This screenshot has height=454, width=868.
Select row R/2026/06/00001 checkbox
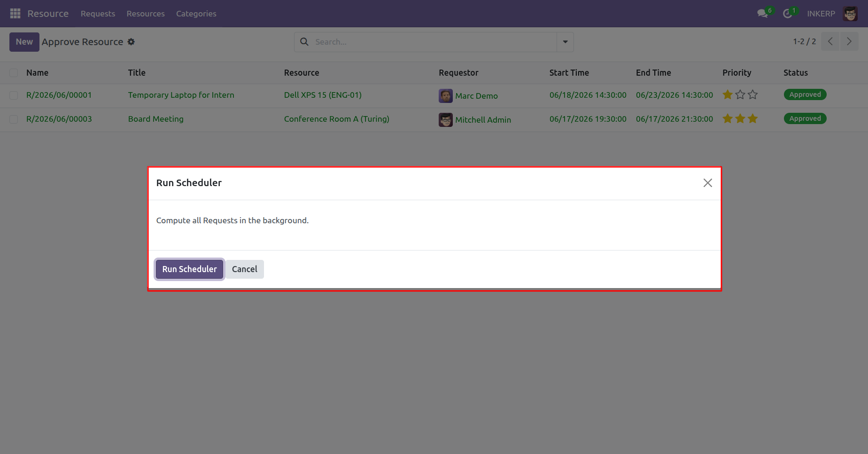tap(14, 95)
